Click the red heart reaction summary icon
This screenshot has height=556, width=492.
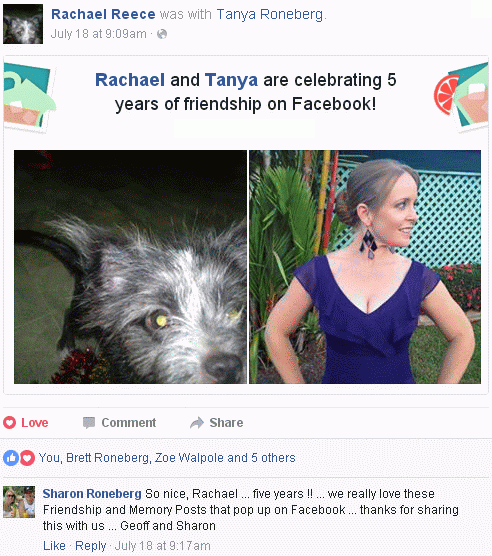tap(27, 458)
